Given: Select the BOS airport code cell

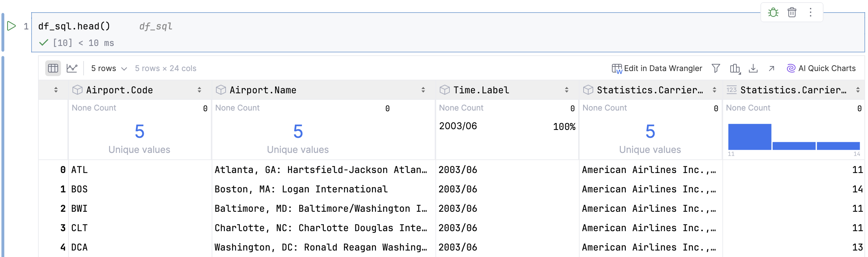Looking at the screenshot, I should [79, 189].
